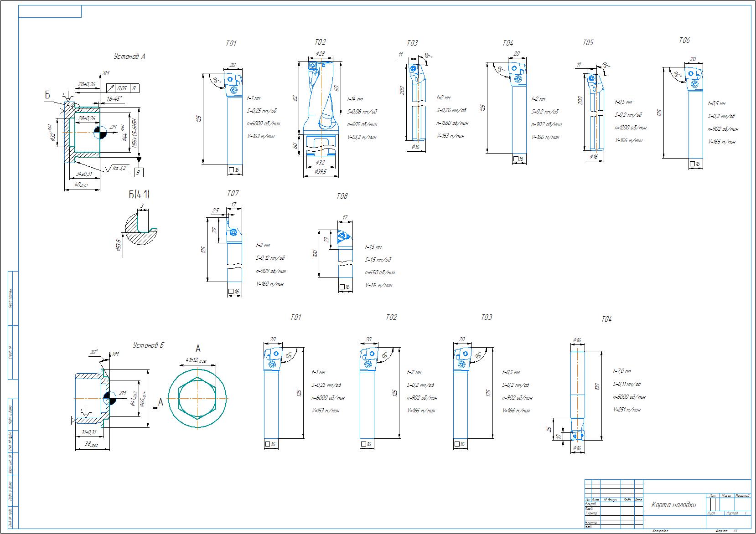Click the Б(4:1) detail view label
This screenshot has width=756, height=534.
coord(139,195)
